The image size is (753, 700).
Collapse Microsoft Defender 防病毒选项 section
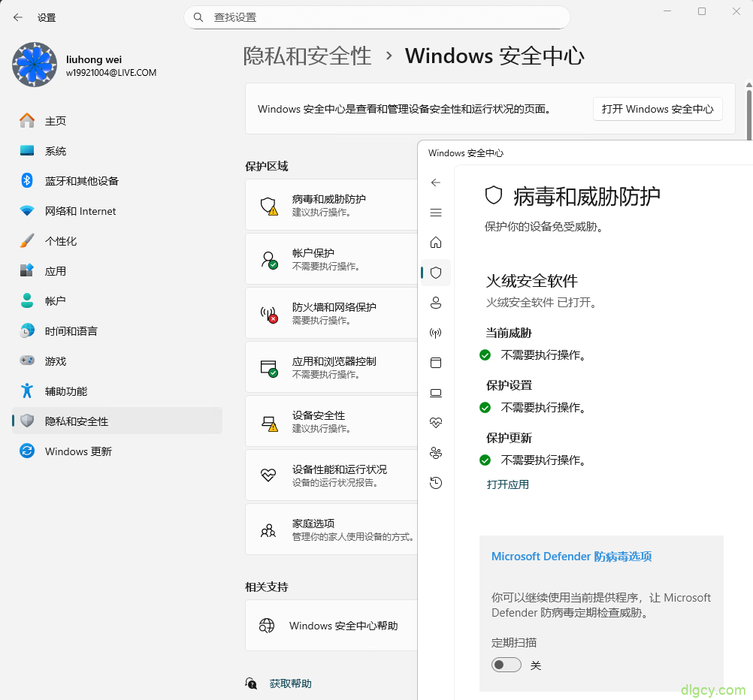pos(571,557)
